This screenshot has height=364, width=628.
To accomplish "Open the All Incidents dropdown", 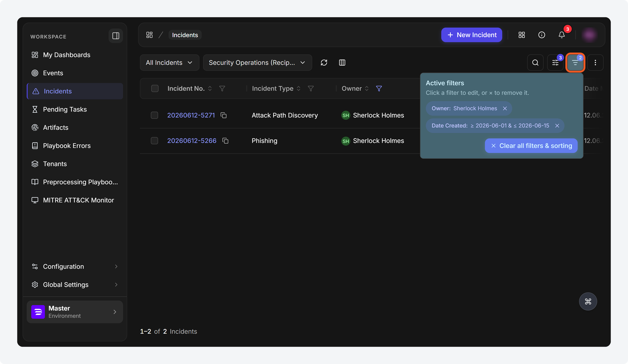I will [x=170, y=62].
